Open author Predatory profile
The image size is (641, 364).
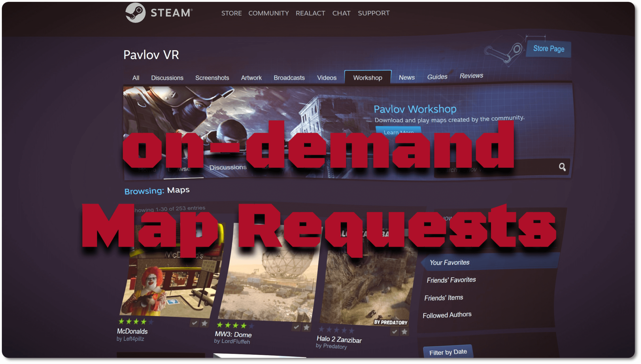[x=331, y=346]
